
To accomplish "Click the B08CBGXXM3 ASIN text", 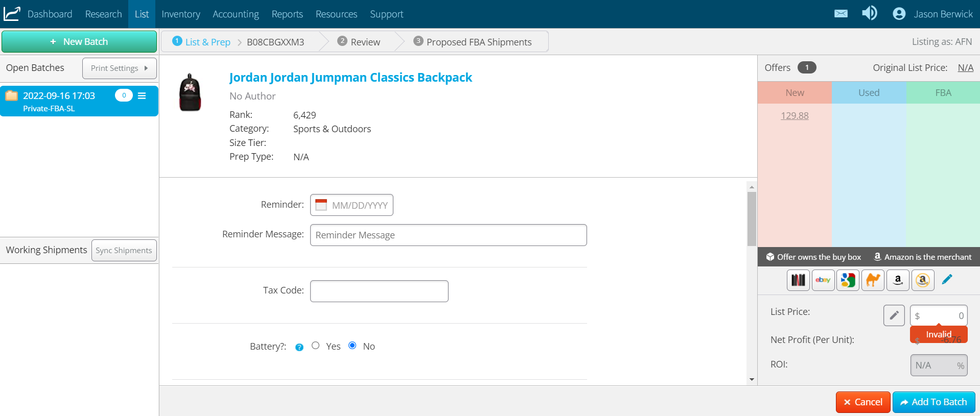I will pyautogui.click(x=275, y=42).
